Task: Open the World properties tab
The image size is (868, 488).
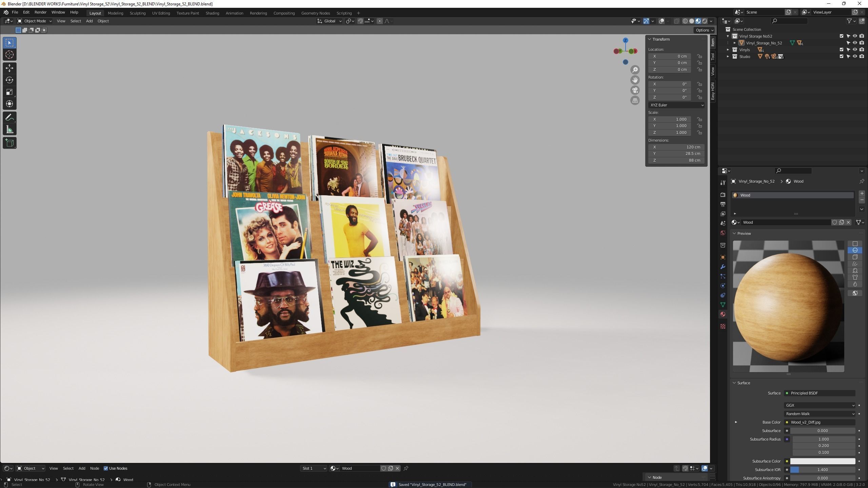Action: tap(723, 233)
